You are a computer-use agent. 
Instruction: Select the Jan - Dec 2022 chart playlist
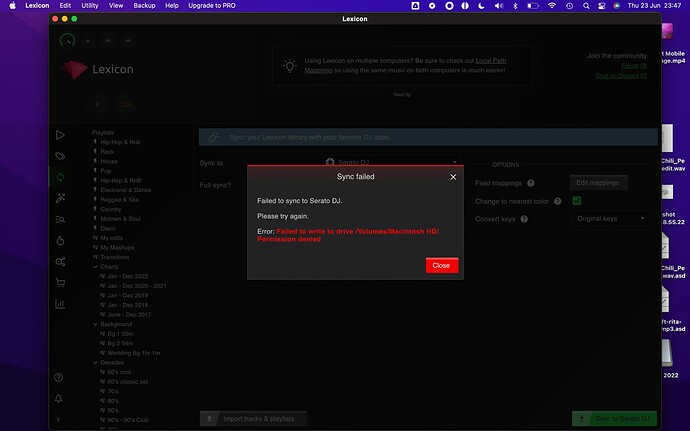click(128, 276)
